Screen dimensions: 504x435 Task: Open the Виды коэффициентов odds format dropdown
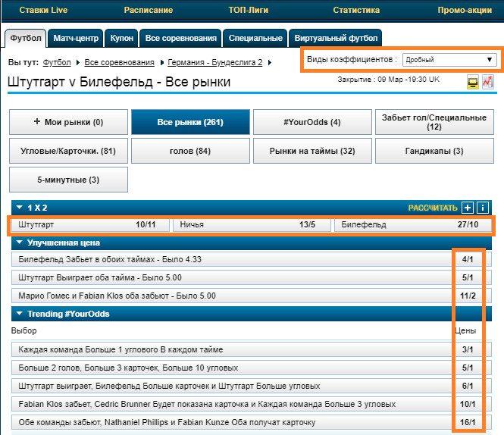(x=449, y=60)
